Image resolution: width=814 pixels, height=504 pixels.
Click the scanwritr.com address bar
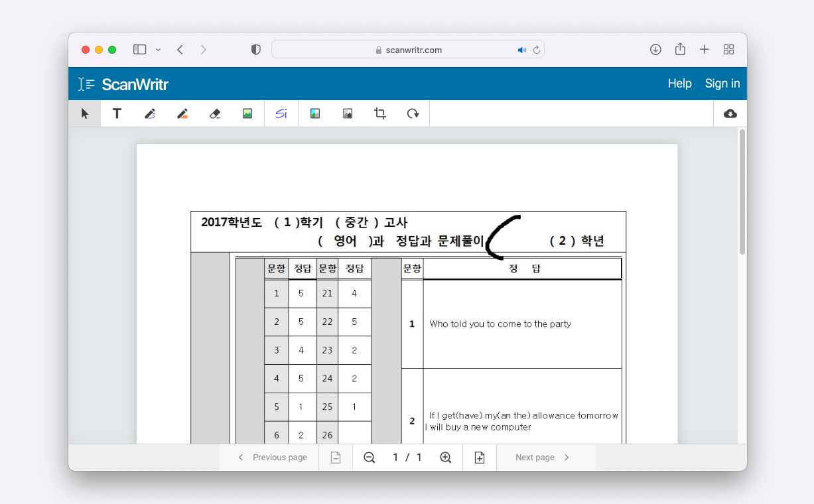click(408, 50)
